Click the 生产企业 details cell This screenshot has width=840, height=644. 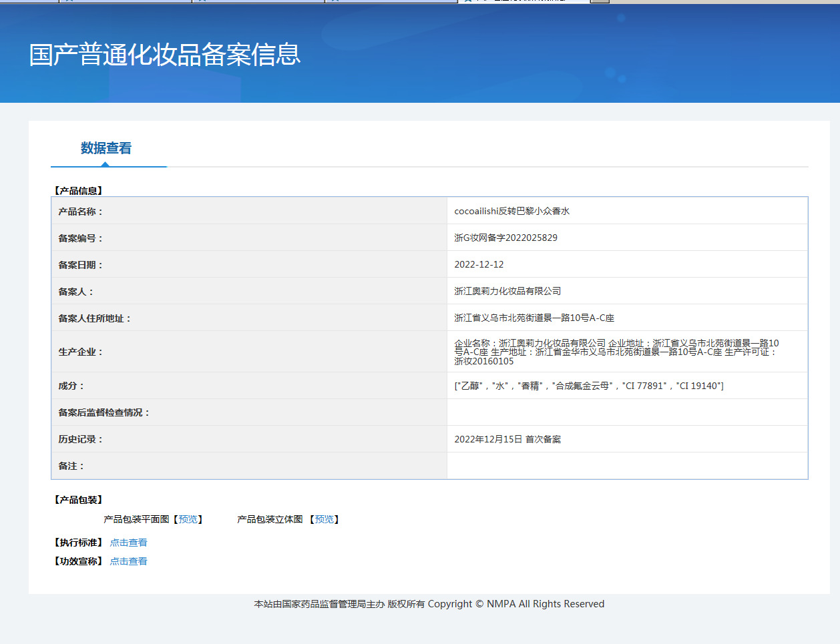[616, 352]
